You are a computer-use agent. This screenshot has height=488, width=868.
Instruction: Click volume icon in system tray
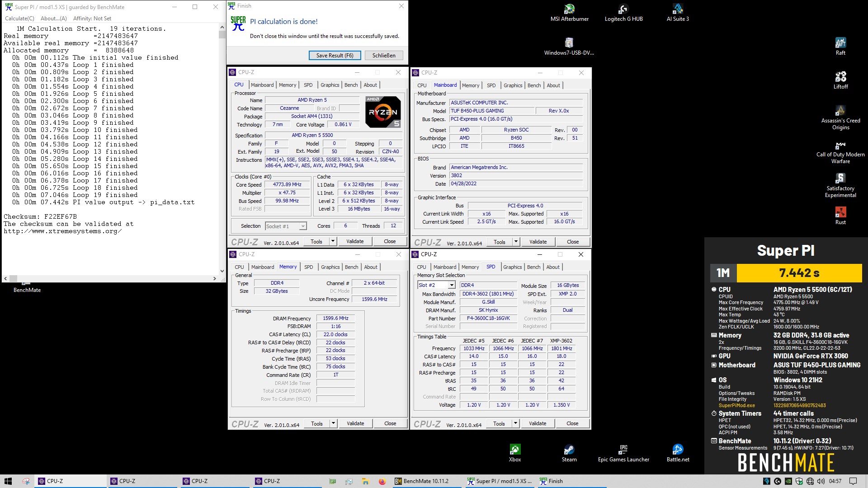(821, 481)
